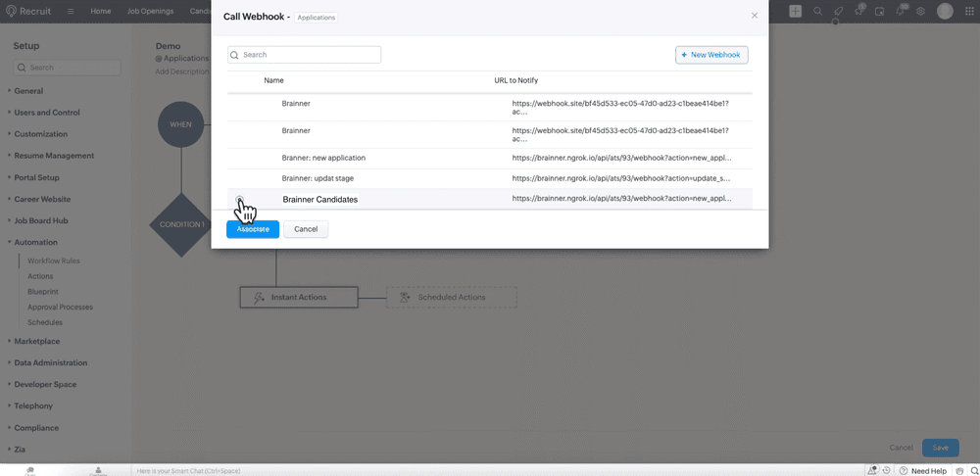Go to the Job Openings tab

point(150,11)
